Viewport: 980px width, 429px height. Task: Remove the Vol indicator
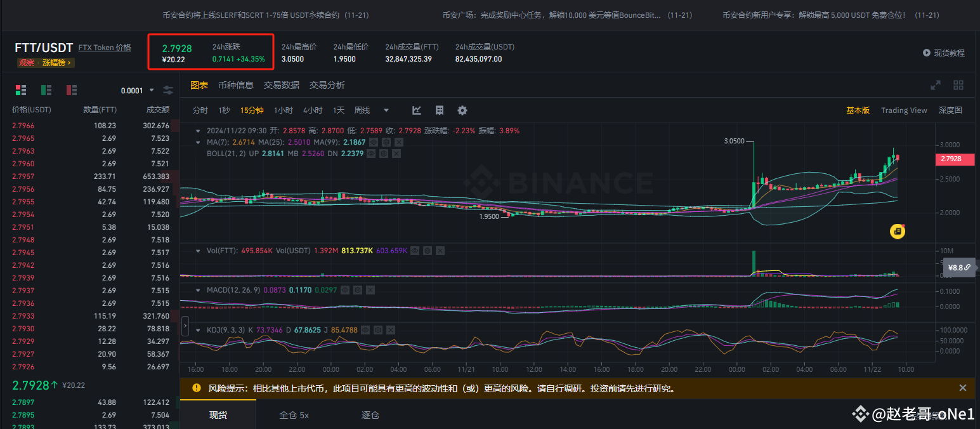440,251
